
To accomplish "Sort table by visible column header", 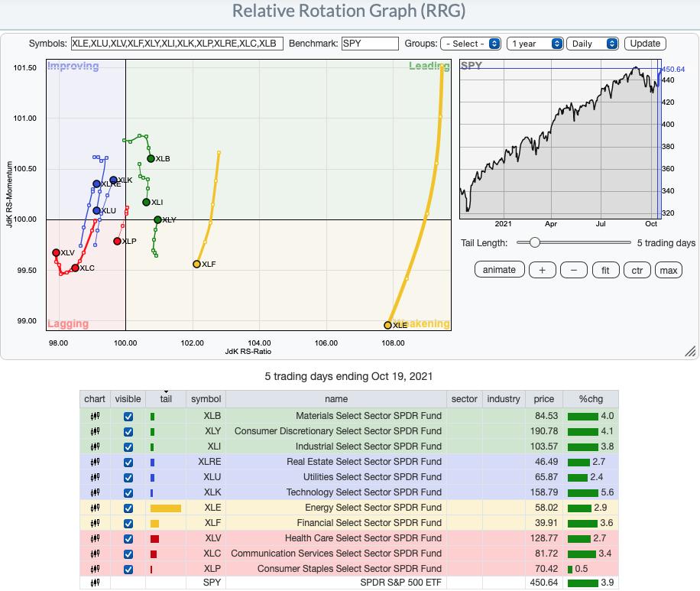I will [x=128, y=399].
